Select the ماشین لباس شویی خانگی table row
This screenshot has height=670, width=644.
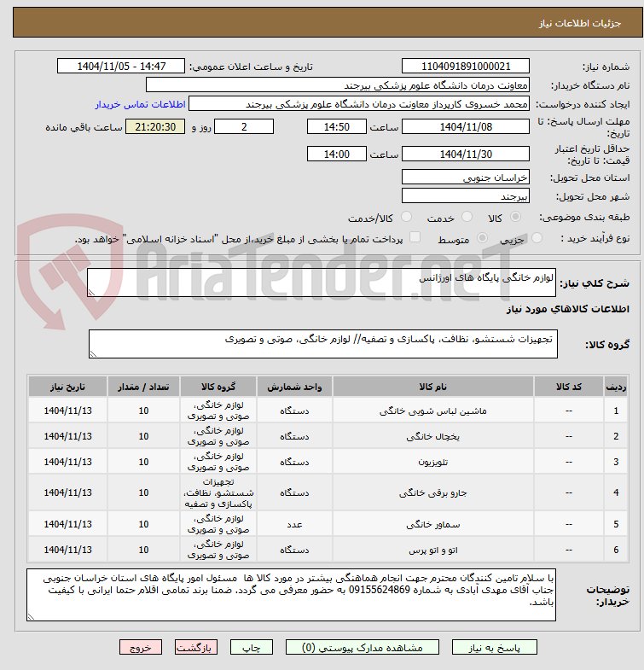[x=328, y=411]
